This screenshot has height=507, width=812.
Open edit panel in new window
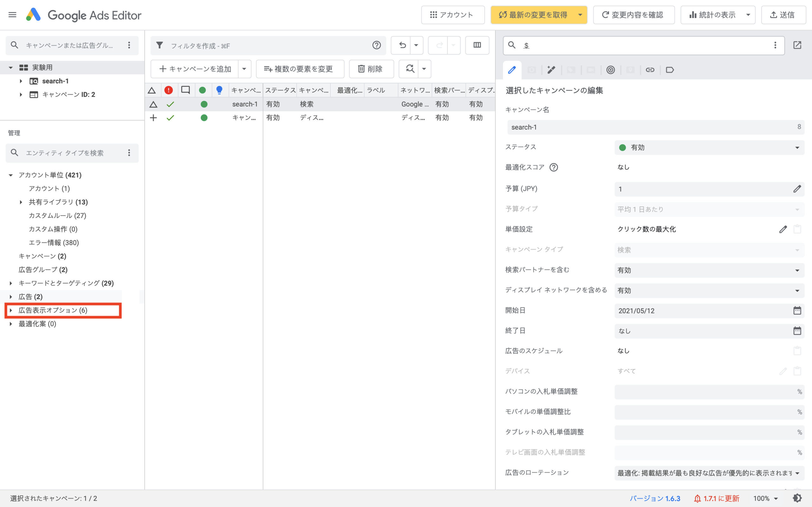pos(797,45)
